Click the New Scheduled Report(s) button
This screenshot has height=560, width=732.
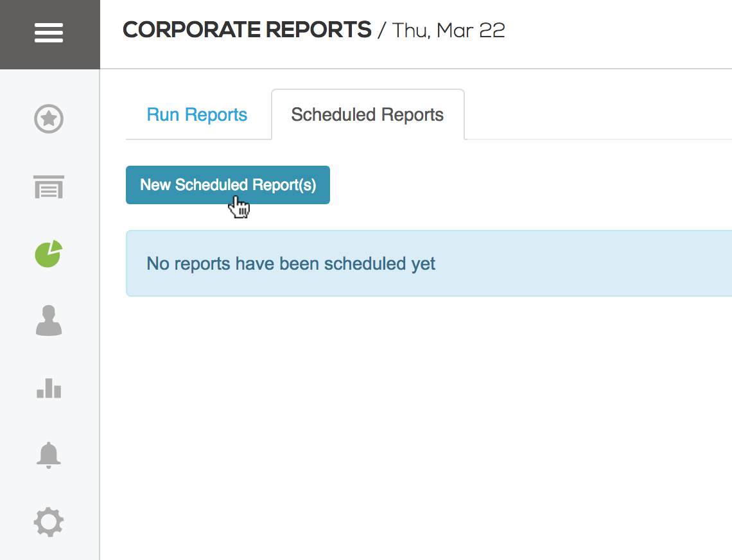[x=228, y=185]
